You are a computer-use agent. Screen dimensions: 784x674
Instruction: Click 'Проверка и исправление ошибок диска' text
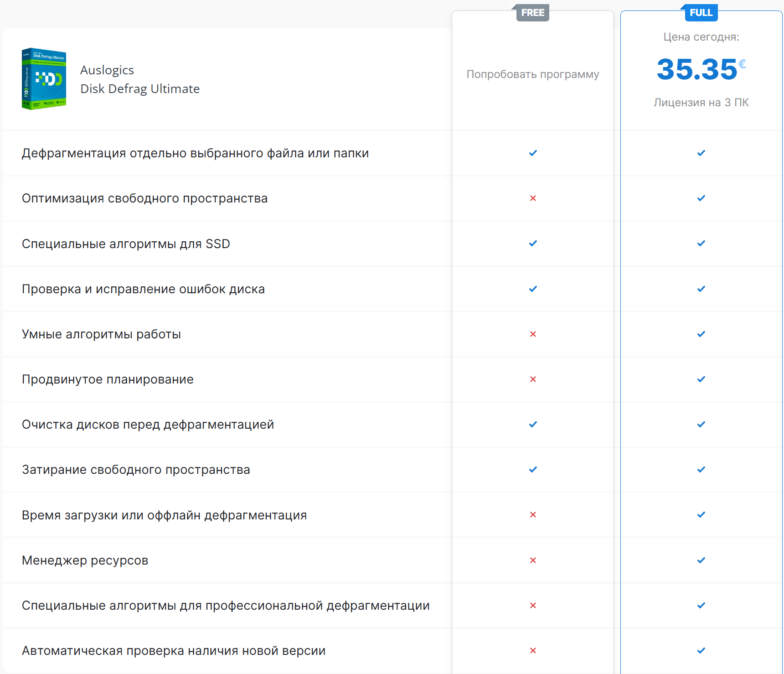(x=143, y=290)
